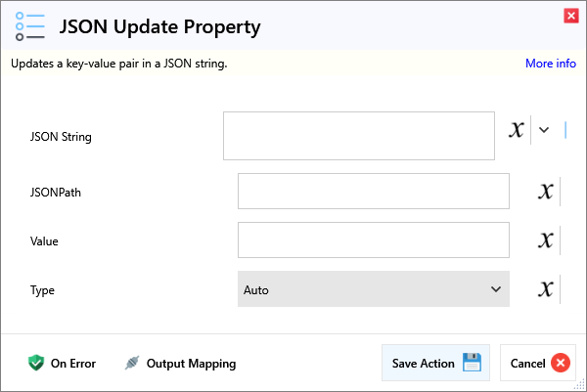Click the JSON Update Property list icon
The image size is (587, 392).
coord(29,26)
